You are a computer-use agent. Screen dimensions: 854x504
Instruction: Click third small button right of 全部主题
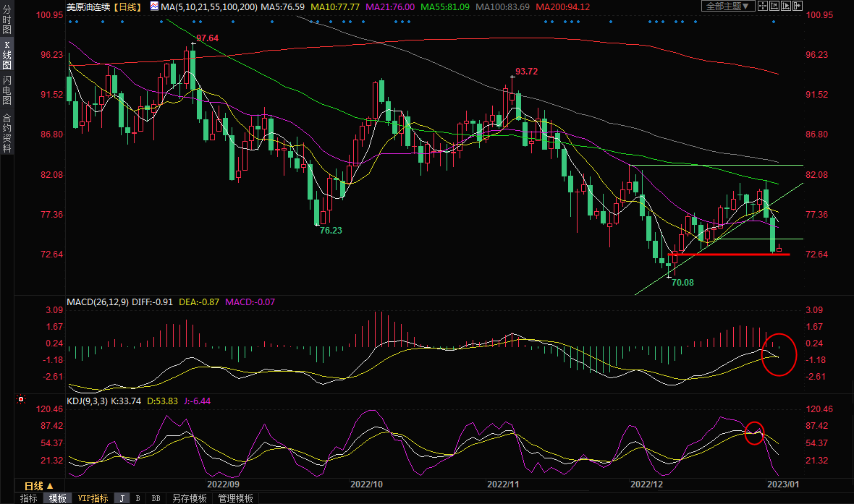[x=787, y=6]
